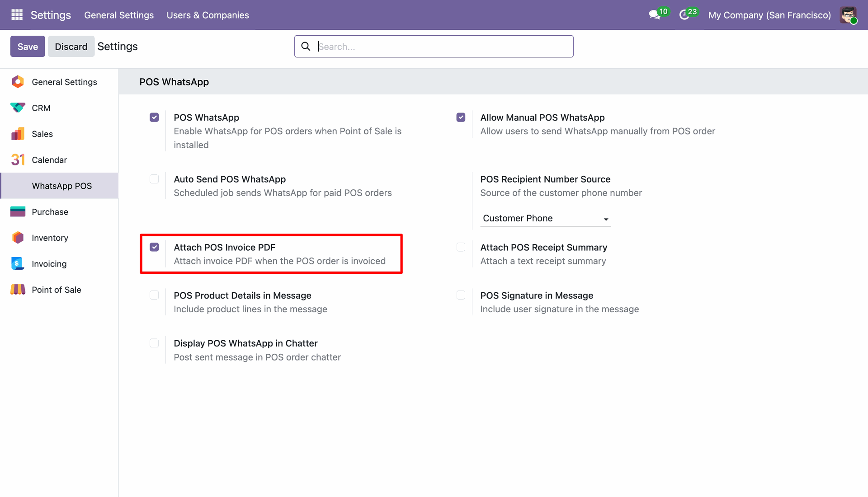This screenshot has height=497, width=868.
Task: Switch to the WhatsApp POS settings tab
Action: 59,186
